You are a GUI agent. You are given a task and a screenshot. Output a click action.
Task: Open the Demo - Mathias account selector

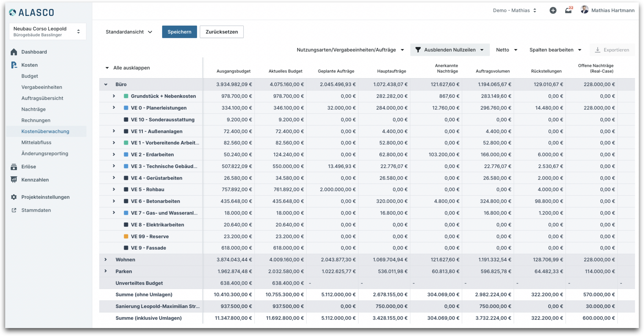[x=515, y=10]
